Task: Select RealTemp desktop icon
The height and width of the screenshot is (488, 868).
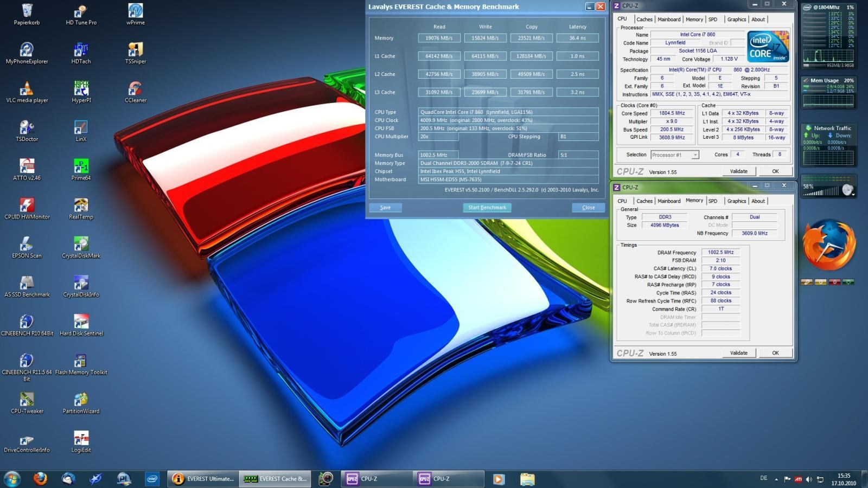Action: (81, 209)
